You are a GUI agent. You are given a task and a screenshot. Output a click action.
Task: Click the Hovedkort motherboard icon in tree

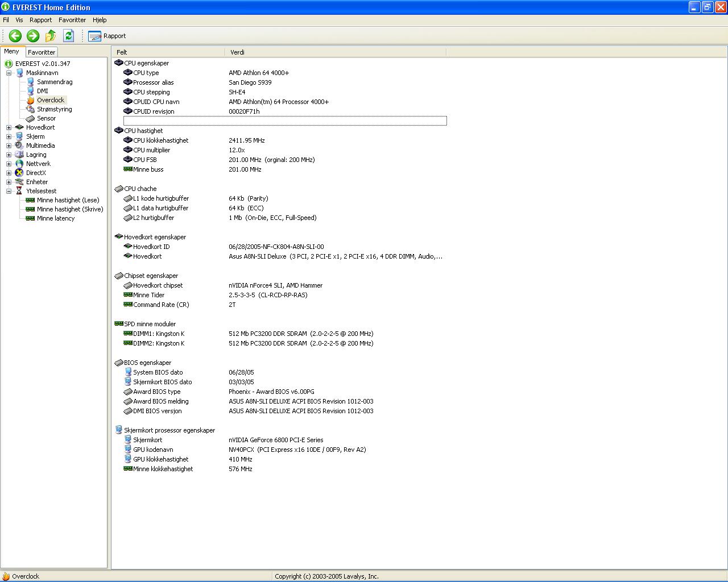19,127
